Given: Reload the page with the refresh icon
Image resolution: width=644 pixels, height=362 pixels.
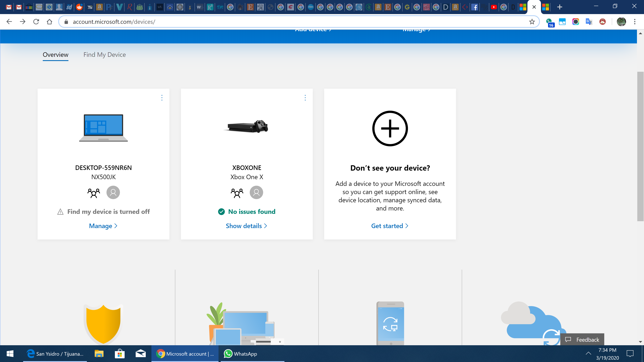Looking at the screenshot, I should click(36, 22).
